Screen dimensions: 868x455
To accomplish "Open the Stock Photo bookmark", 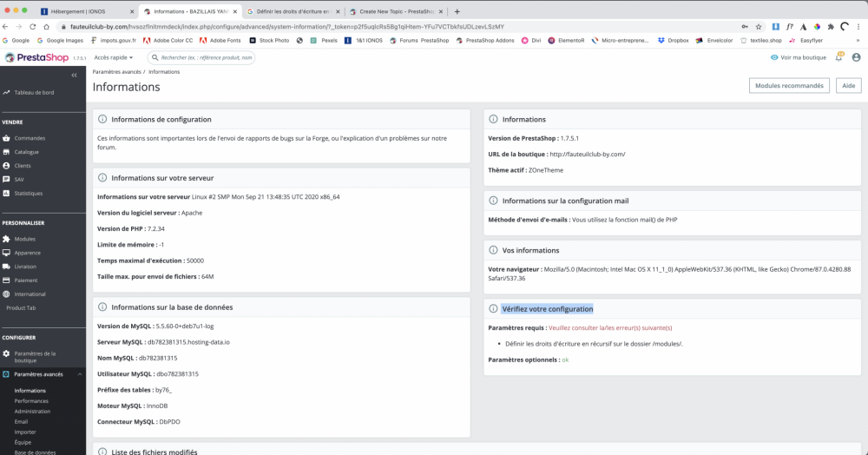I will (x=270, y=41).
